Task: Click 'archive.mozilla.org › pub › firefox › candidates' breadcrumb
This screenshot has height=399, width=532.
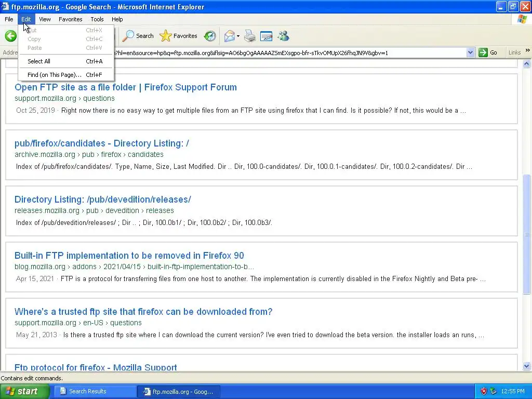Action: [89, 154]
